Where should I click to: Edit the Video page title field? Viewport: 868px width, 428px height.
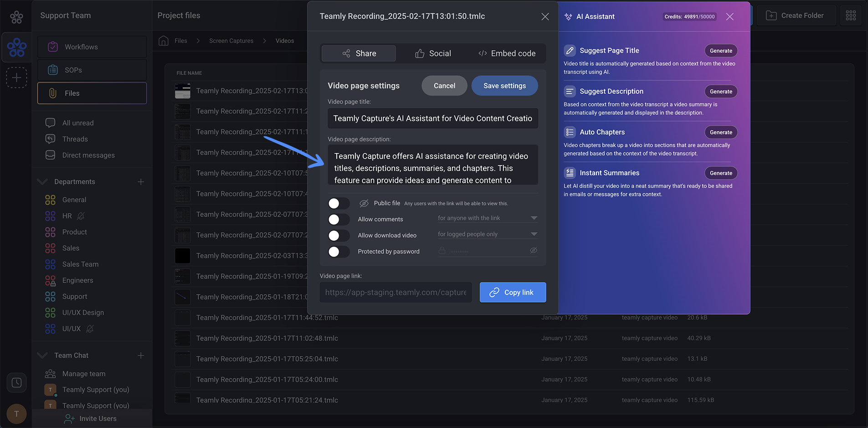433,119
